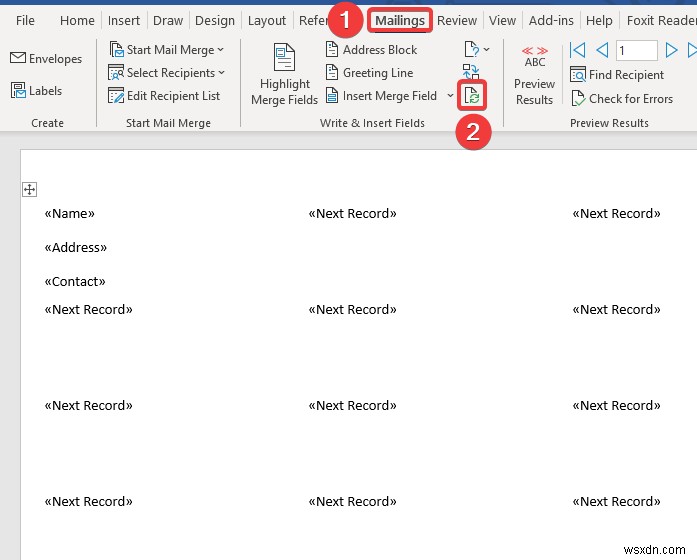Screen dimensions: 697x560
Task: Click the «Address» merge field
Action: [x=76, y=248]
